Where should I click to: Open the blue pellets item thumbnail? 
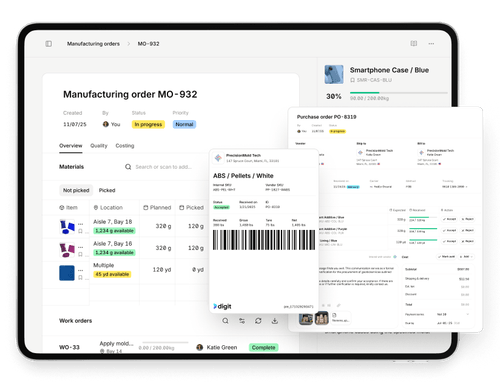pyautogui.click(x=67, y=227)
